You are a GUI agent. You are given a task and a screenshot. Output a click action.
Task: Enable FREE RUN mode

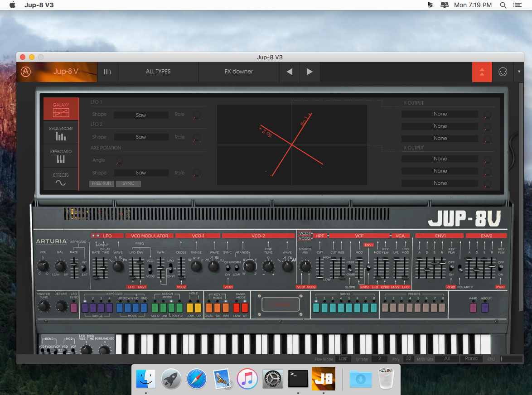[102, 183]
